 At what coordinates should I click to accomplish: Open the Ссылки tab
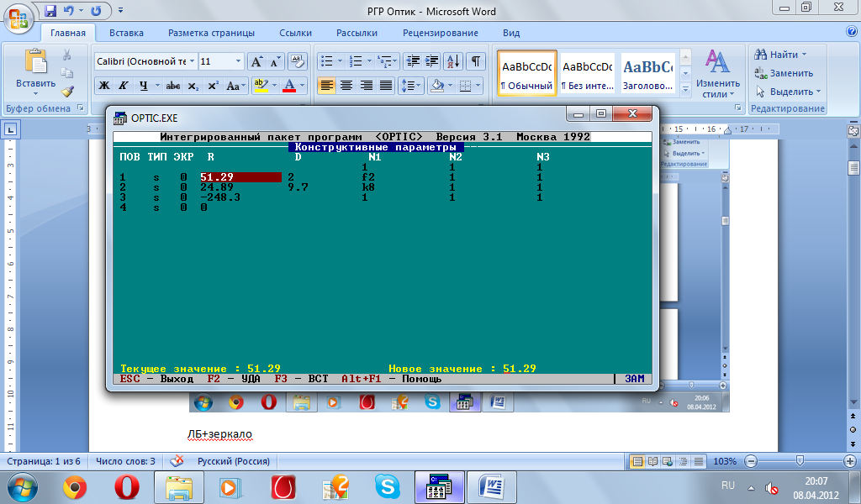[x=295, y=33]
